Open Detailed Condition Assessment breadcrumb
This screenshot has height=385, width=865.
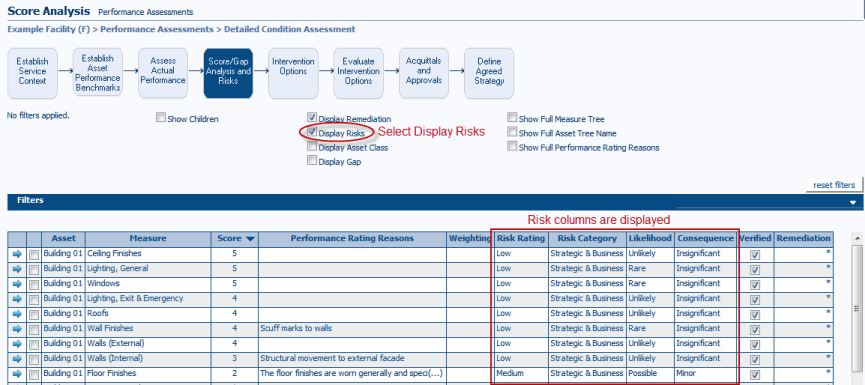(290, 29)
